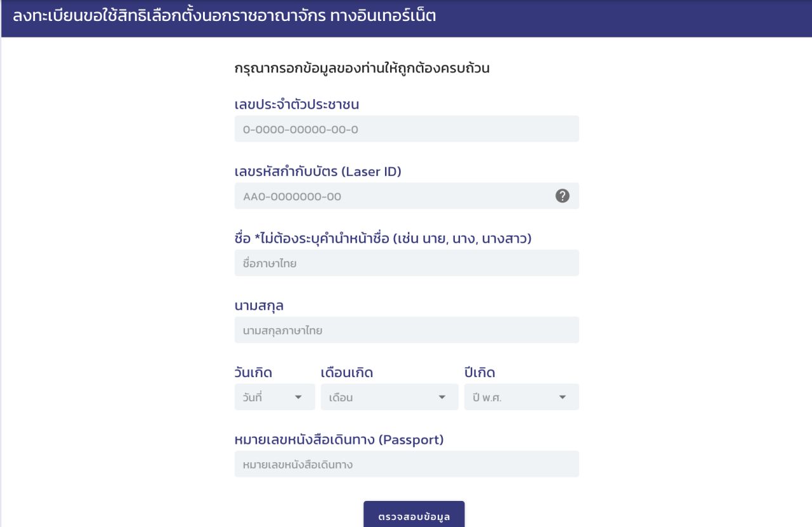812x527 pixels.
Task: Click the หมายเลขหนังสือเดินทาง (Passport) label
Action: pos(339,439)
